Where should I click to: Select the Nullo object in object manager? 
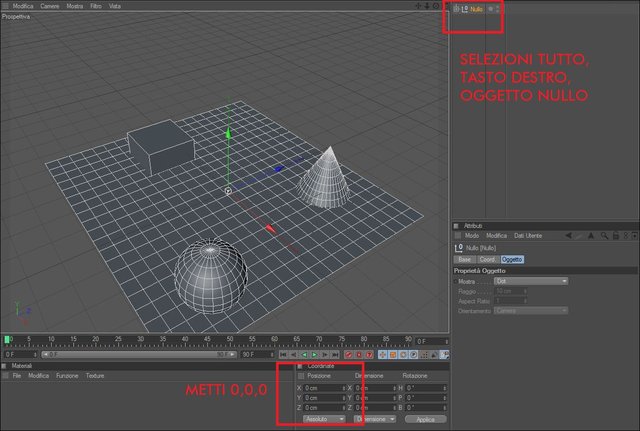coord(476,9)
